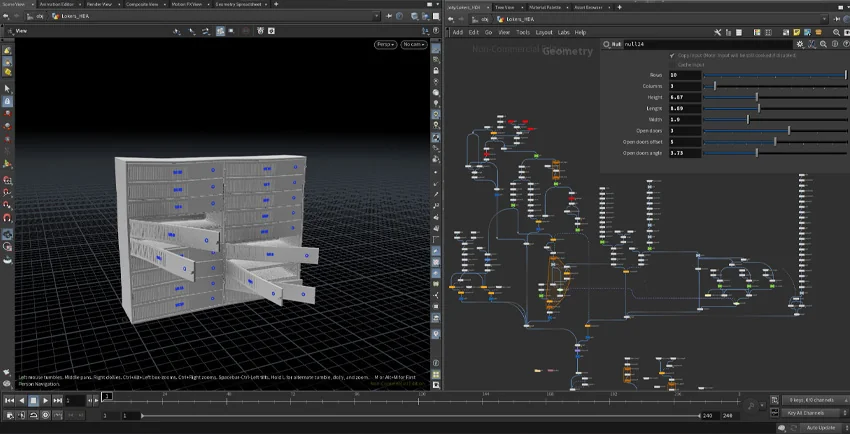Click the Null node type icon
The width and height of the screenshot is (850, 434).
click(607, 44)
